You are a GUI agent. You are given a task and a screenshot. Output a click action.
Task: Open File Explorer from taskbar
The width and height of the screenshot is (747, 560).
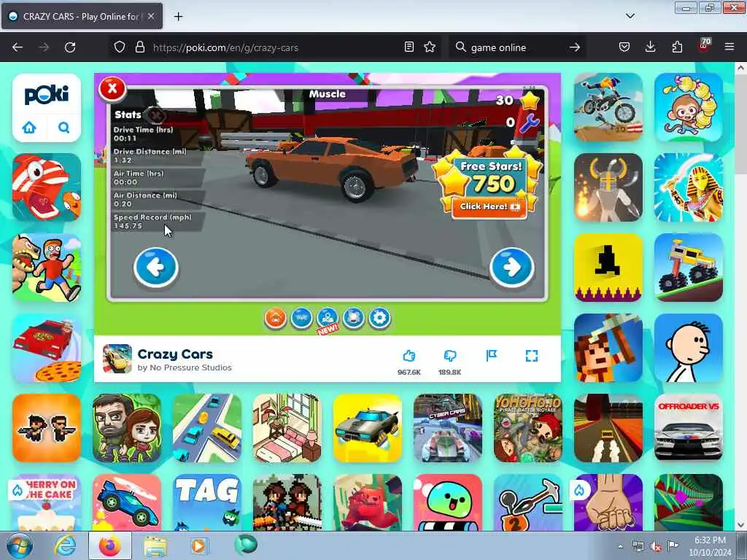[x=155, y=545]
